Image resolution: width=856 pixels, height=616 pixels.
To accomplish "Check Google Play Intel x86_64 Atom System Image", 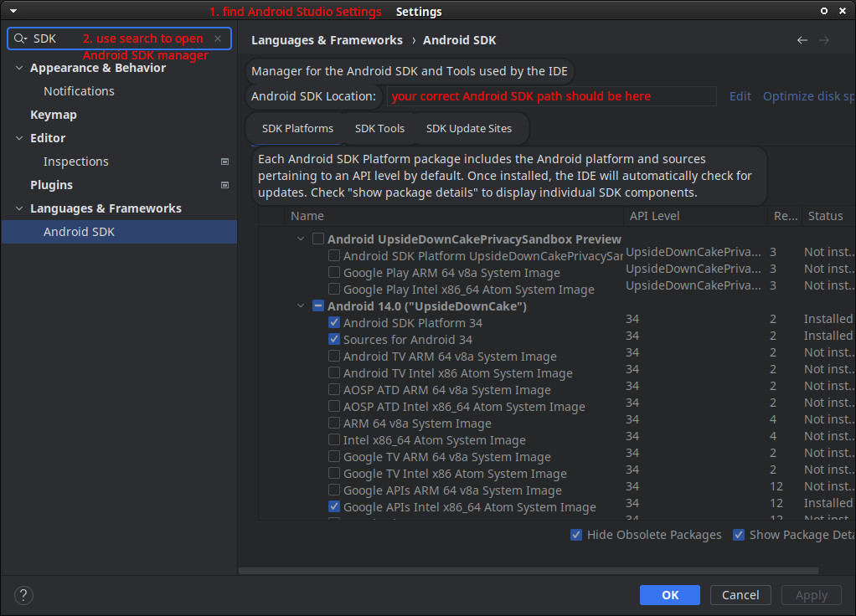I will [334, 290].
